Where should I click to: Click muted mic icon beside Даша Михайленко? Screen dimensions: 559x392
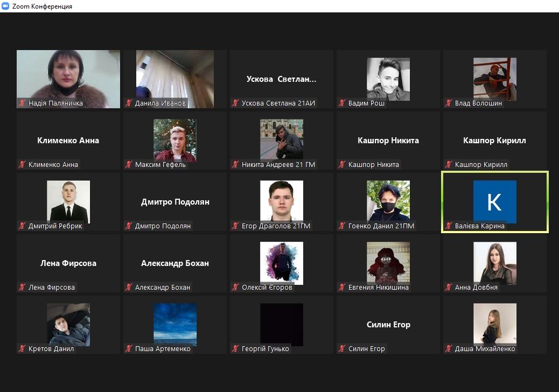coord(449,348)
